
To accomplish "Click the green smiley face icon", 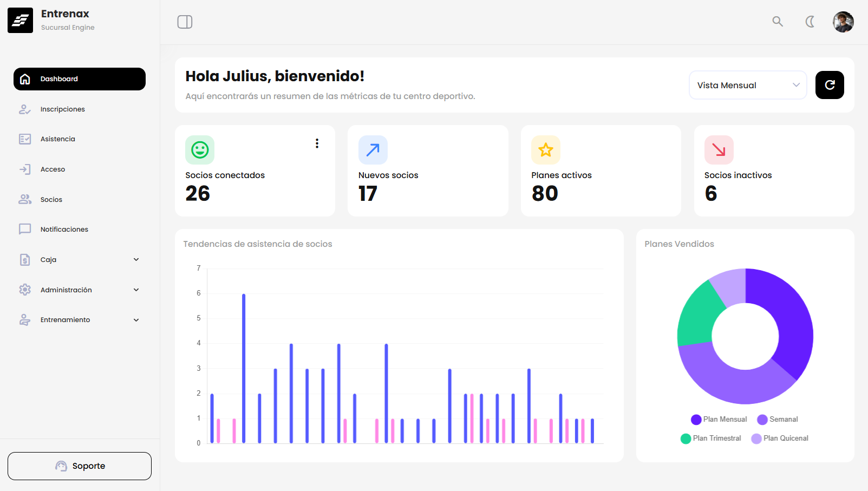I will (x=200, y=150).
